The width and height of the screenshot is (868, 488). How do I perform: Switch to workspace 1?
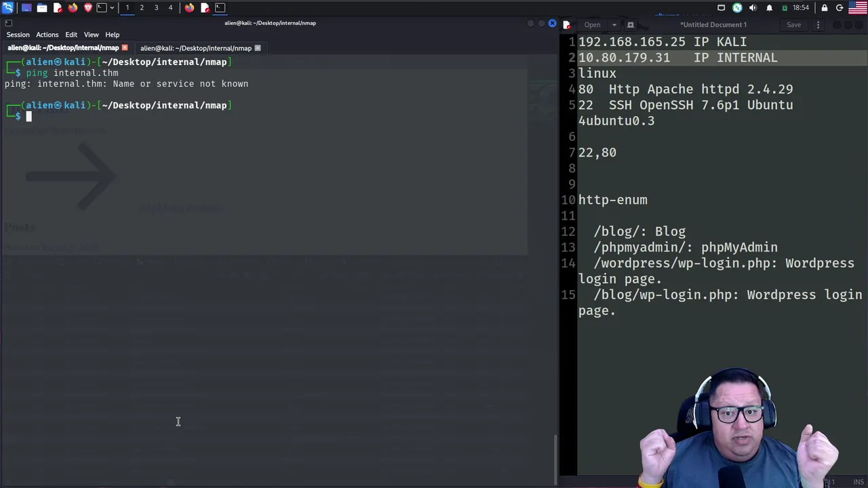pos(127,7)
